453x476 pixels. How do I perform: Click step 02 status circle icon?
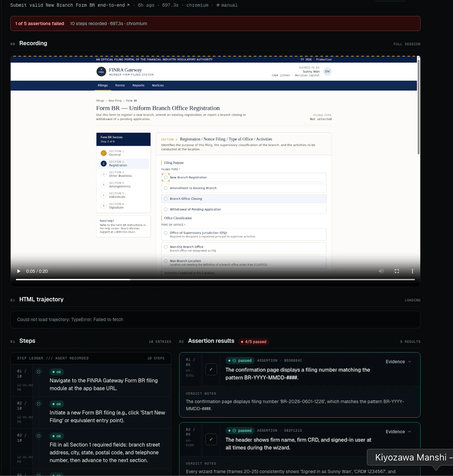(x=39, y=404)
